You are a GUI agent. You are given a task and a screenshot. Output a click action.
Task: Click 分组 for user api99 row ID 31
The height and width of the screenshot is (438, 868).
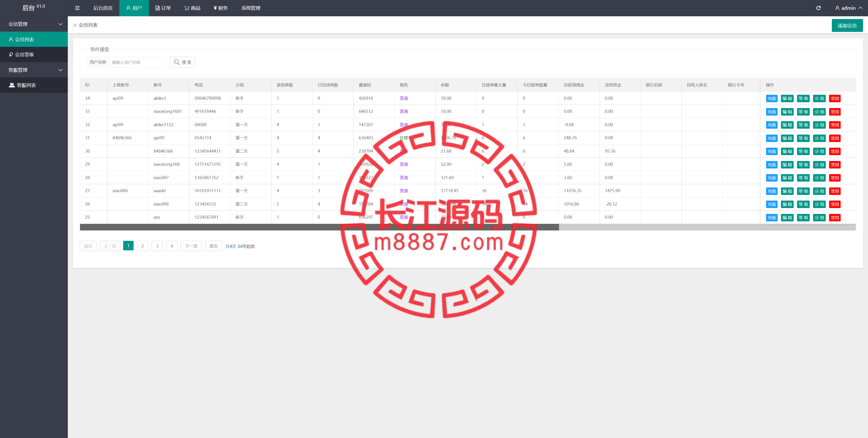(x=819, y=138)
